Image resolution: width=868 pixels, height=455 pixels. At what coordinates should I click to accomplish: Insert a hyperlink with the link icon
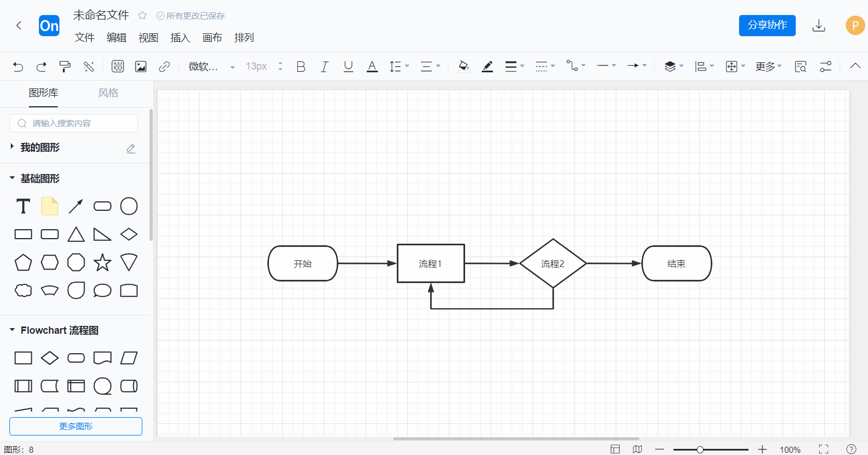(164, 67)
